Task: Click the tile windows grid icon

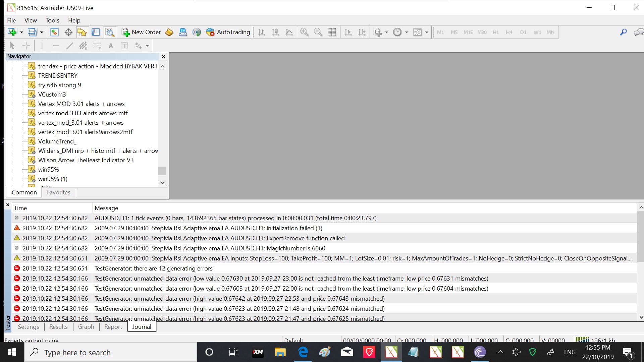Action: click(x=332, y=32)
